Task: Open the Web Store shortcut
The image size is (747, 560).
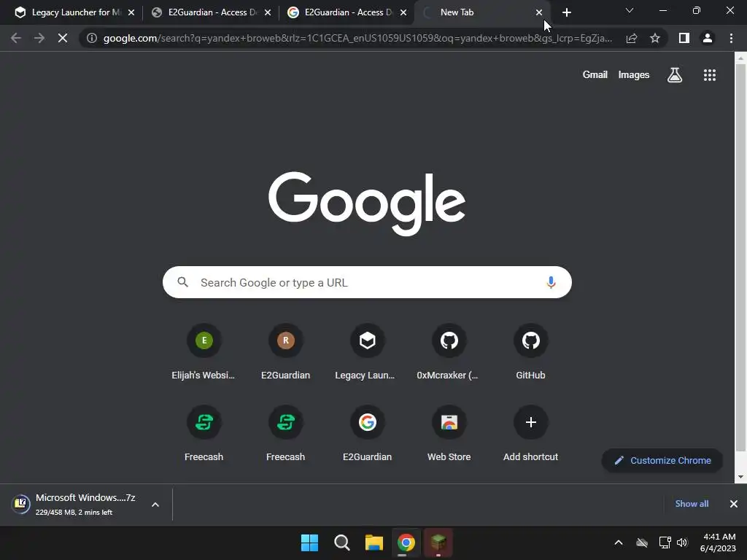Action: pyautogui.click(x=449, y=434)
